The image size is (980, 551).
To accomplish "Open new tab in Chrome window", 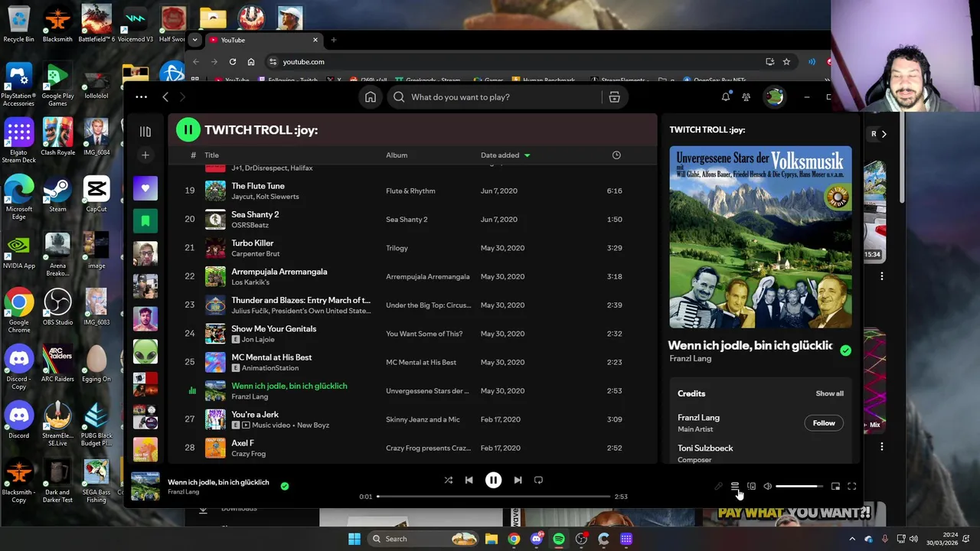I will click(x=333, y=40).
